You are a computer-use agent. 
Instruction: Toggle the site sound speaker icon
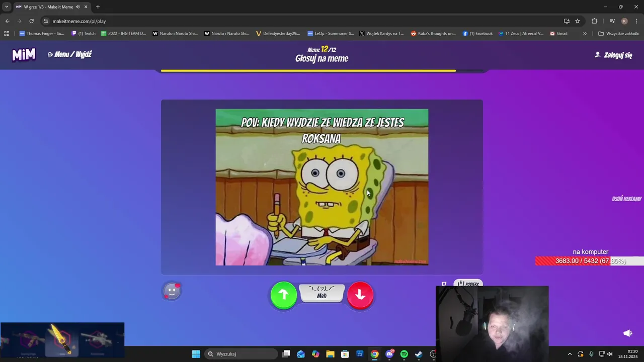(x=628, y=333)
